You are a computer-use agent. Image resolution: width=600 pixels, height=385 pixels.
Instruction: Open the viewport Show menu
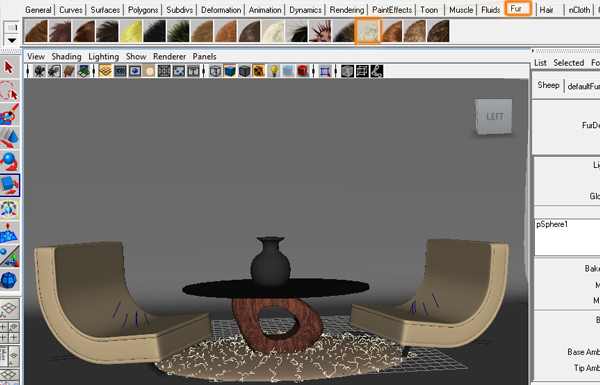(x=136, y=57)
